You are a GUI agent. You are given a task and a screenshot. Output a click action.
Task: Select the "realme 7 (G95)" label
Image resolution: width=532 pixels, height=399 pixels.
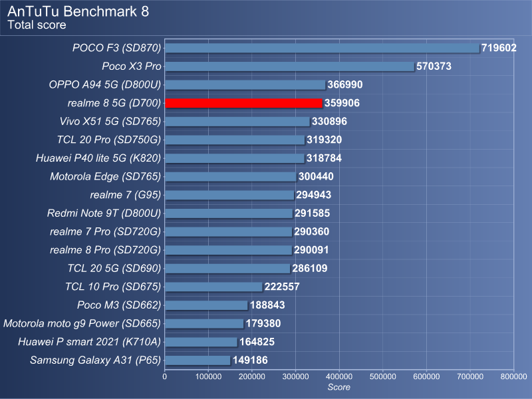click(x=126, y=195)
